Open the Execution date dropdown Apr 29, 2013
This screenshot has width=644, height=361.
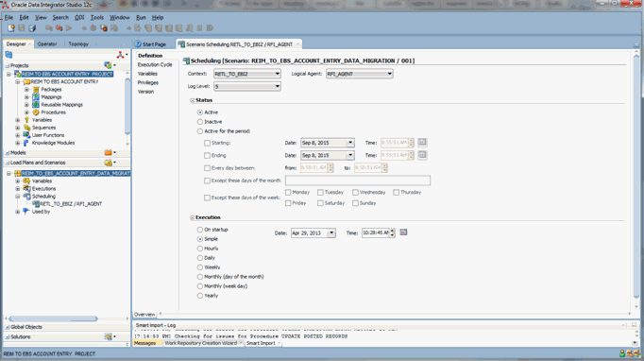[x=331, y=233]
